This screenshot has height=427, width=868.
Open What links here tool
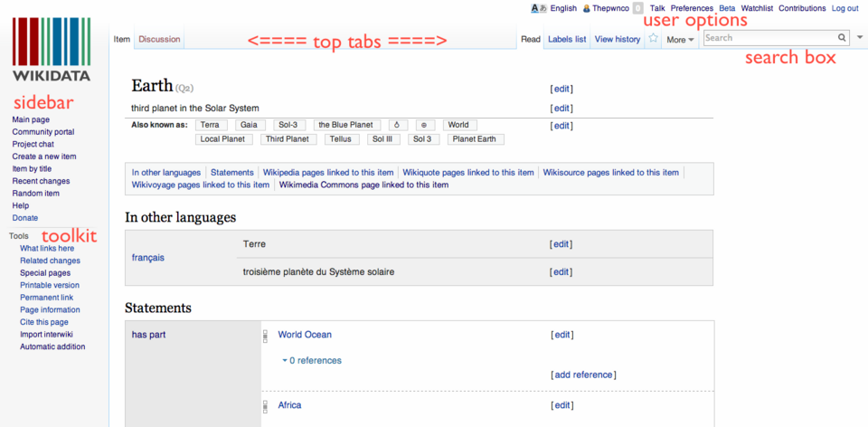(x=47, y=248)
